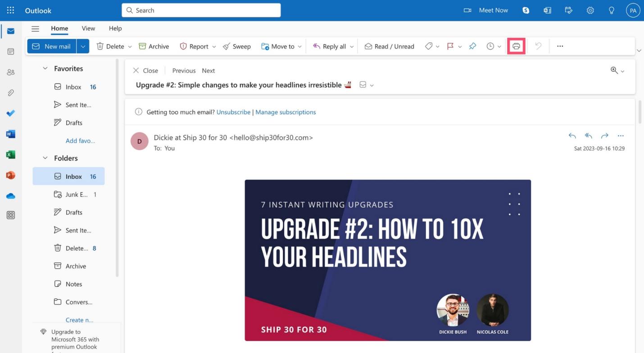This screenshot has height=353, width=644.
Task: Open Files attachments in left rail
Action: pyautogui.click(x=11, y=93)
